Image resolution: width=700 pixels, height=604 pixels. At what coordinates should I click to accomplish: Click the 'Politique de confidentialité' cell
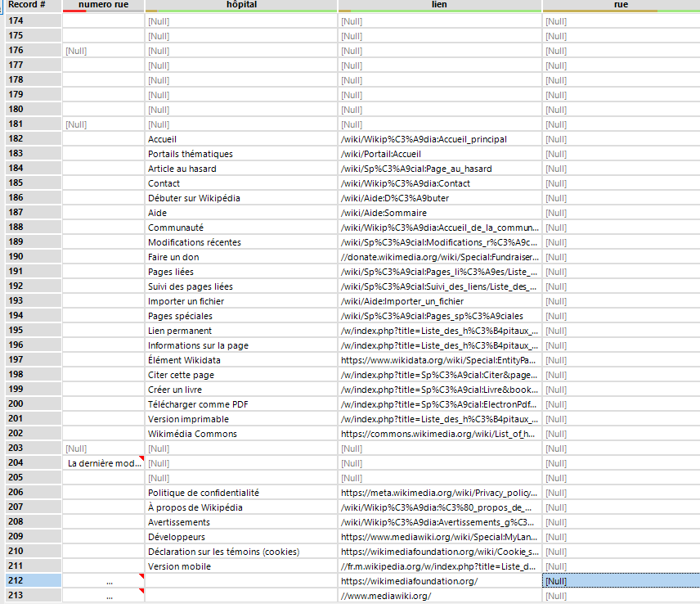(x=241, y=494)
